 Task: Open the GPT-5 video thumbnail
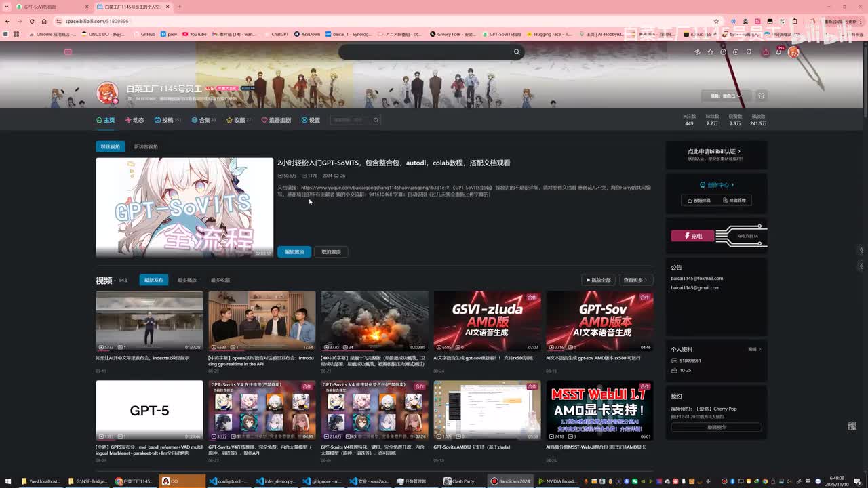point(149,411)
